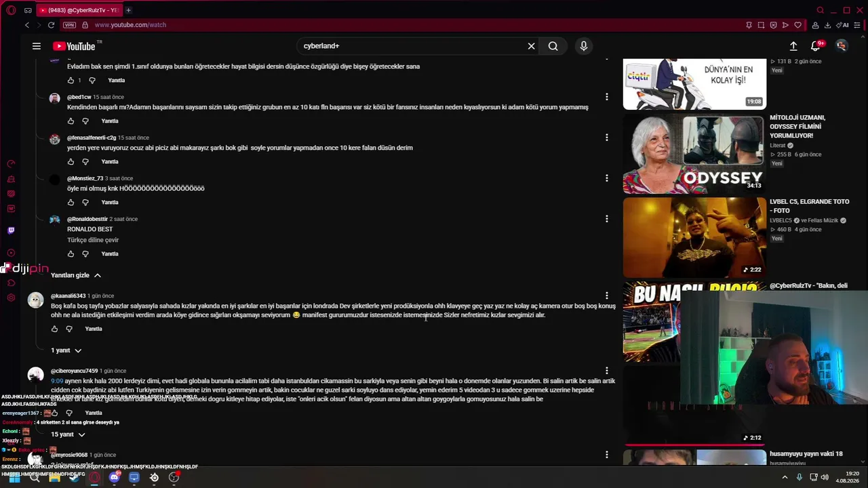Screen dimensions: 868x488
Task: Open the YouTube upload/create button
Action: tap(793, 46)
